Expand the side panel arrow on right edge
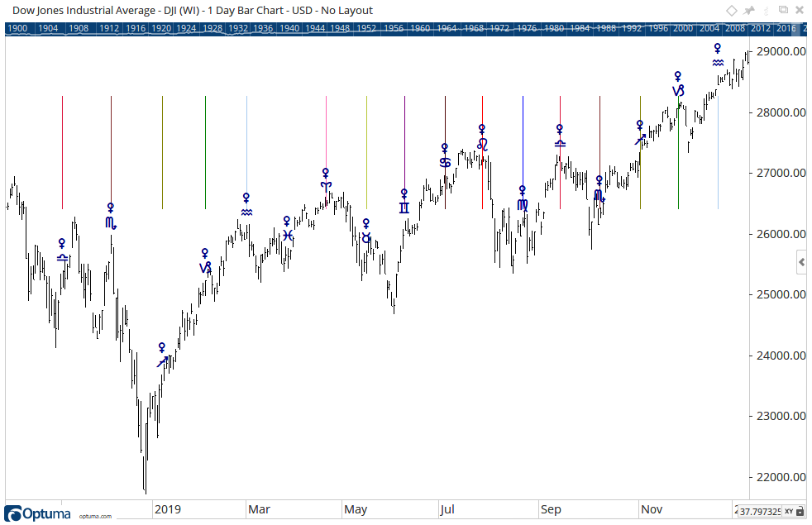This screenshot has width=812, height=525. tap(801, 262)
